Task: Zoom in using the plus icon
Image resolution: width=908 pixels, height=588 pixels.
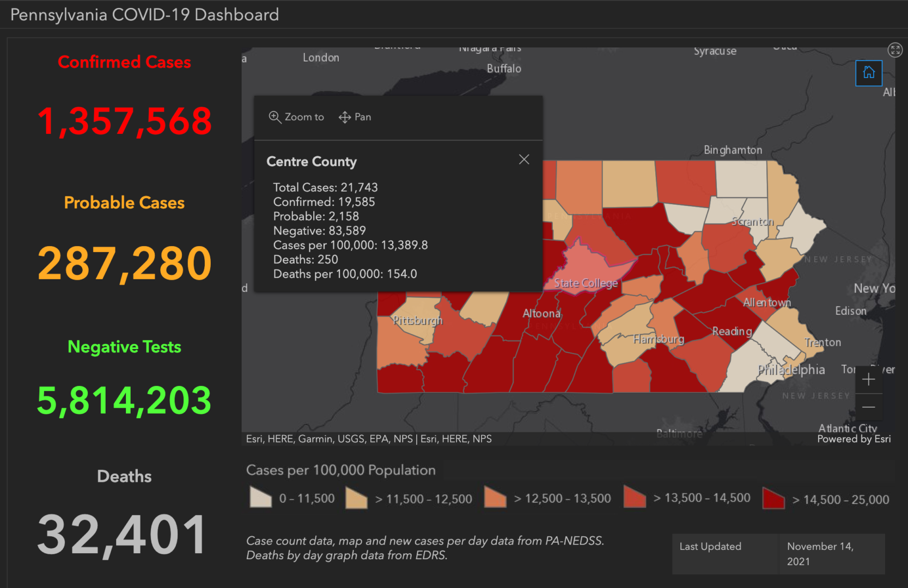Action: click(869, 379)
